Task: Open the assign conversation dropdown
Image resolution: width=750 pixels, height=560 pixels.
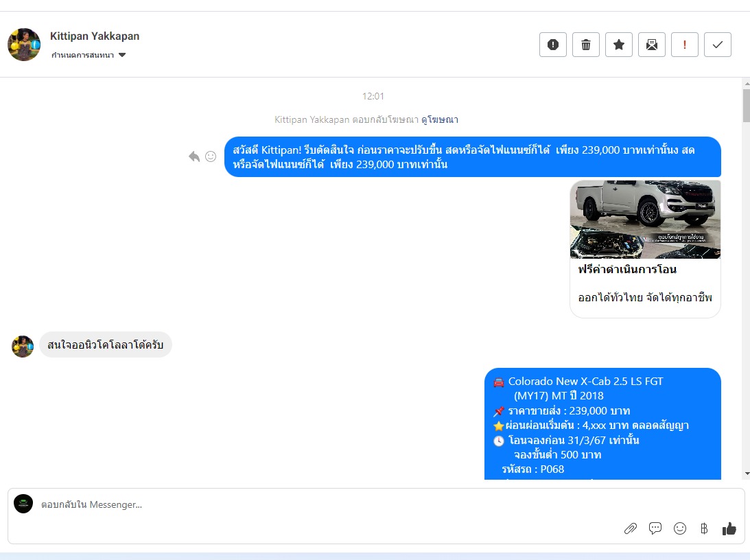Action: coord(89,55)
